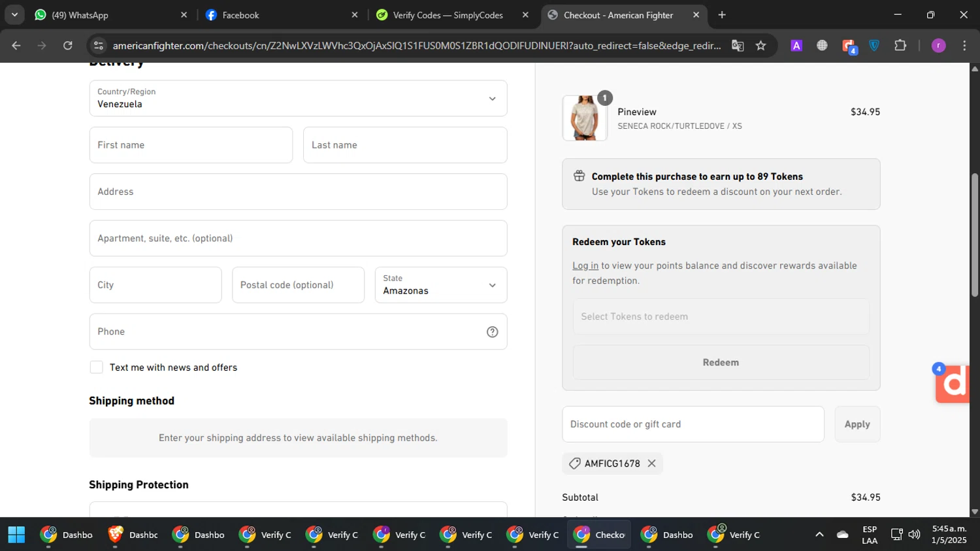Open the clock and calendar flyout
The height and width of the screenshot is (551, 980).
[949, 535]
